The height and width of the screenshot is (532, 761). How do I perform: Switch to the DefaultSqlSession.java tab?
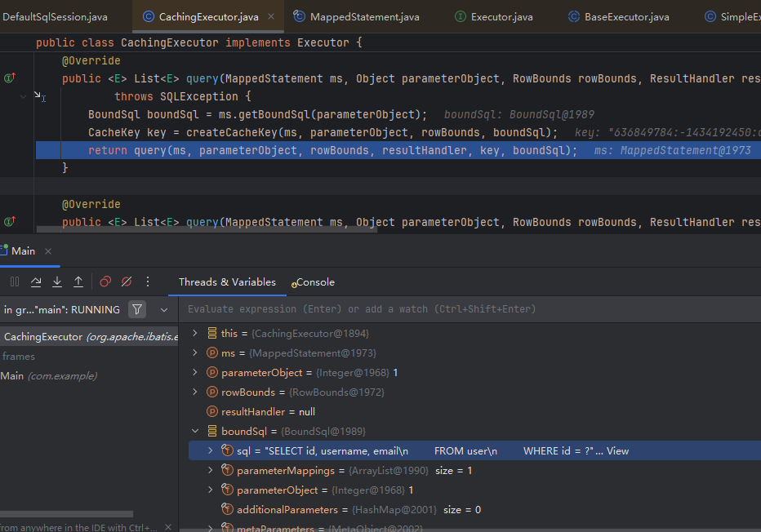point(55,17)
